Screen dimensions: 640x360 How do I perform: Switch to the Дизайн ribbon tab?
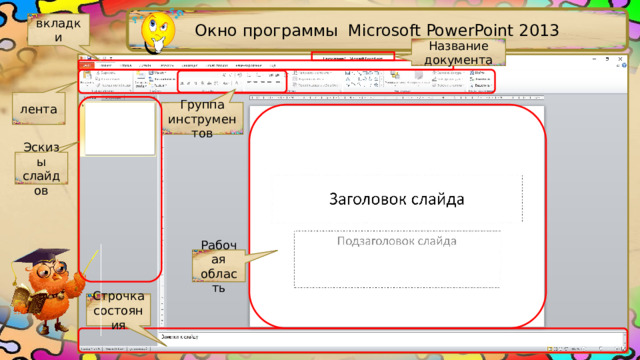click(x=145, y=65)
